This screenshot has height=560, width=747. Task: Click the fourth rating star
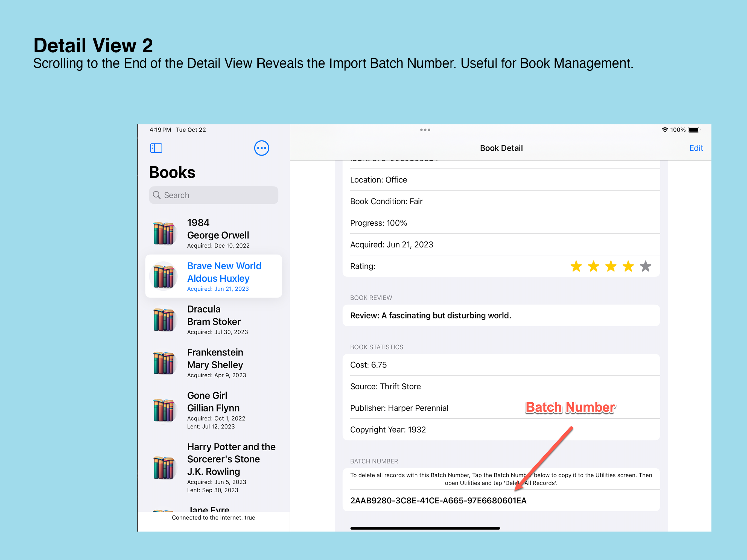628,266
